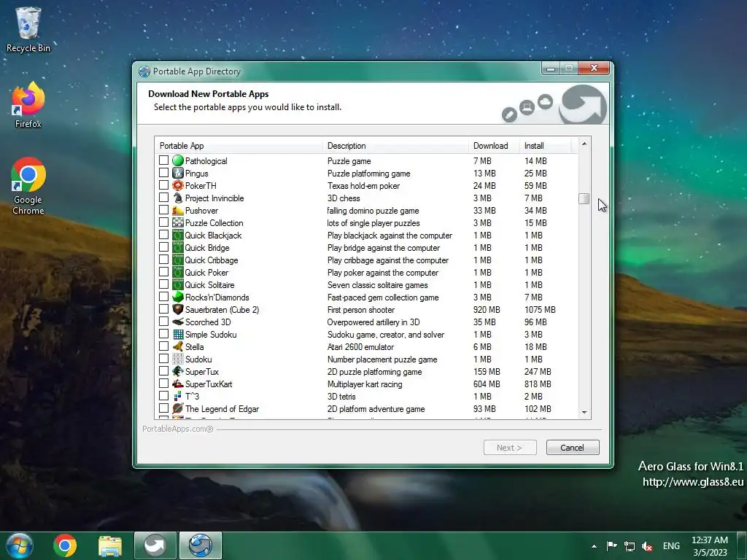This screenshot has width=747, height=560.
Task: Click the Rocks'n'Diamonds gem icon
Action: pyautogui.click(x=178, y=297)
